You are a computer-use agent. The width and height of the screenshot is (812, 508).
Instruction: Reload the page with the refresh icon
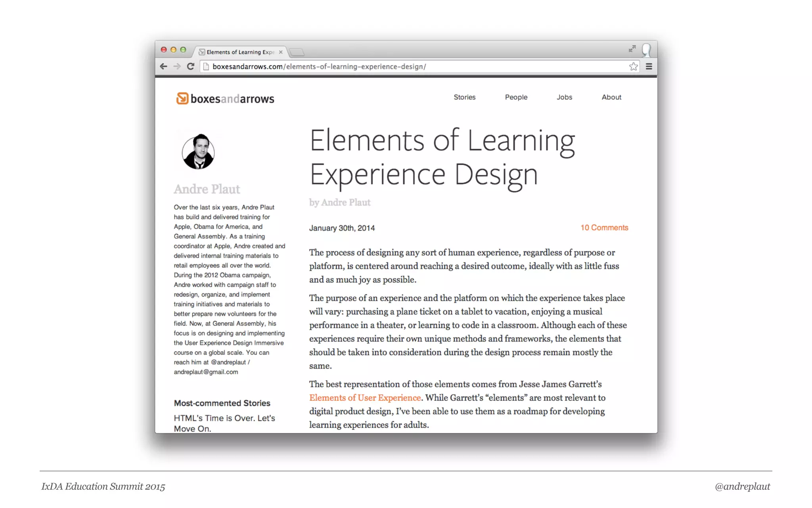[x=191, y=66]
